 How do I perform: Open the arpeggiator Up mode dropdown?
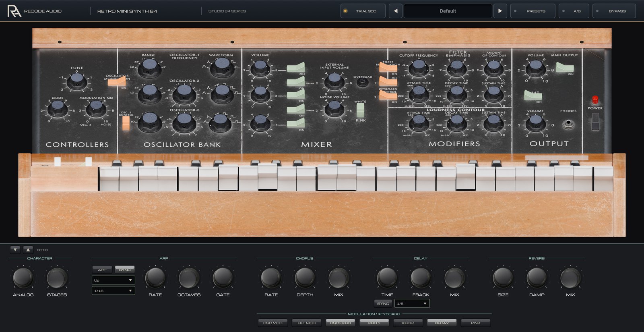coord(114,280)
